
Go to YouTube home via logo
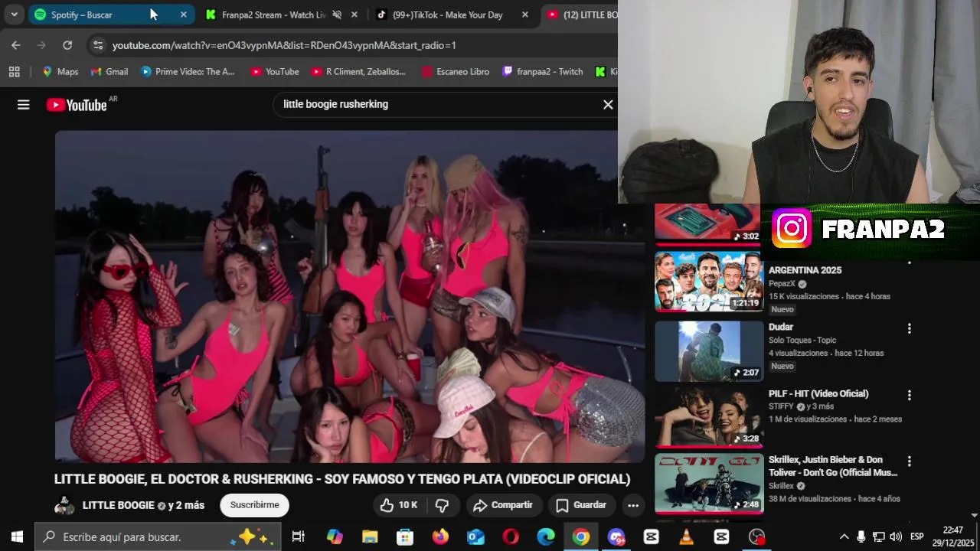coord(77,105)
